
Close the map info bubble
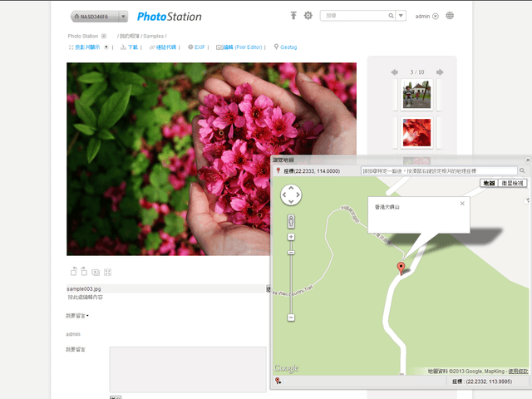[x=462, y=203]
